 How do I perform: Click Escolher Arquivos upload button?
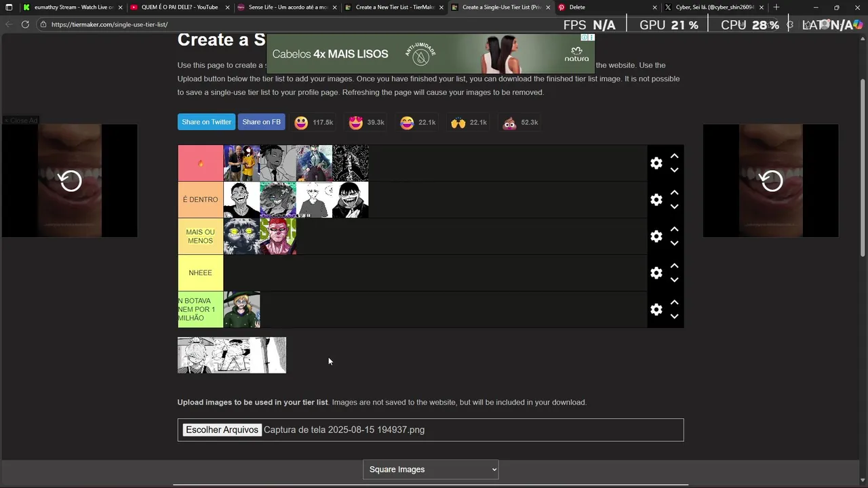[x=222, y=430]
